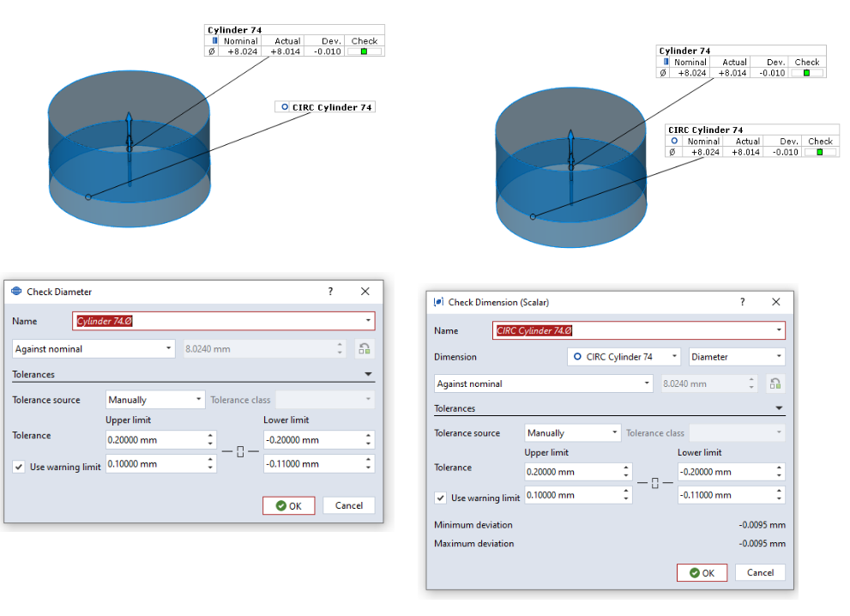
Task: Collapse Tolerances section in Check Diameter dialog
Action: point(368,374)
